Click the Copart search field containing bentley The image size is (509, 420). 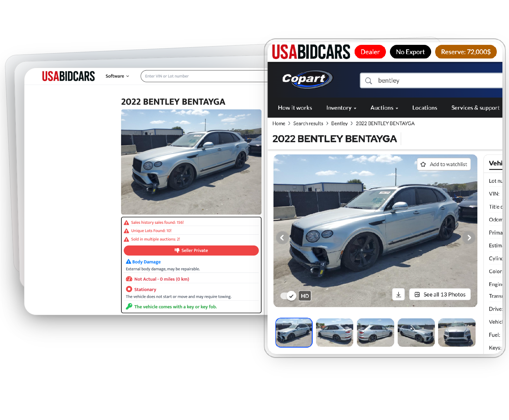[431, 81]
